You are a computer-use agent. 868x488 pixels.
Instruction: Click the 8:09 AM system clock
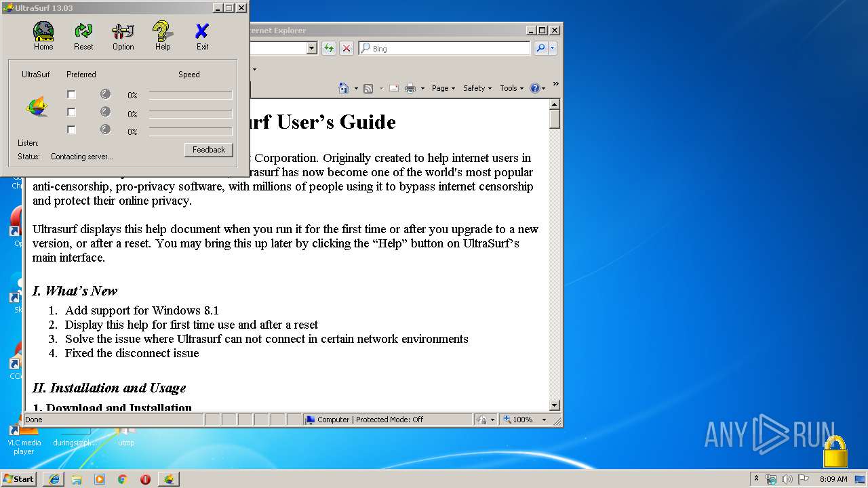pos(833,479)
